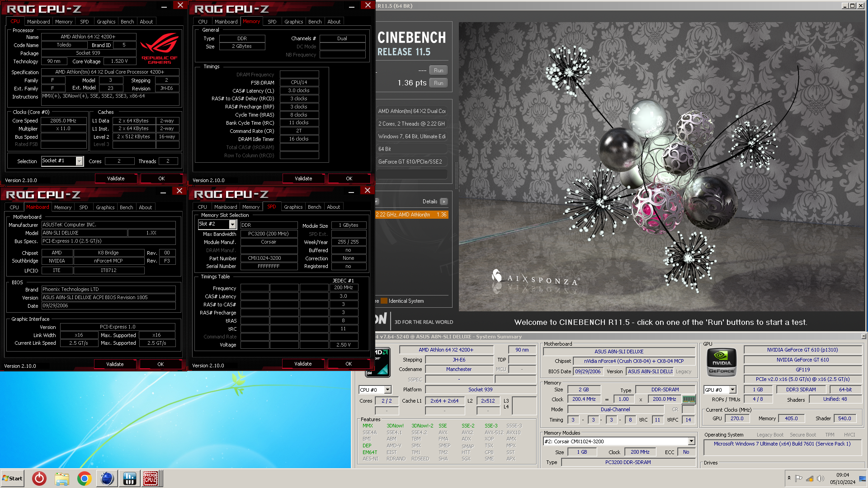Viewport: 868px width, 488px height.
Task: Open the Action Center flag tray icon
Action: 799,478
